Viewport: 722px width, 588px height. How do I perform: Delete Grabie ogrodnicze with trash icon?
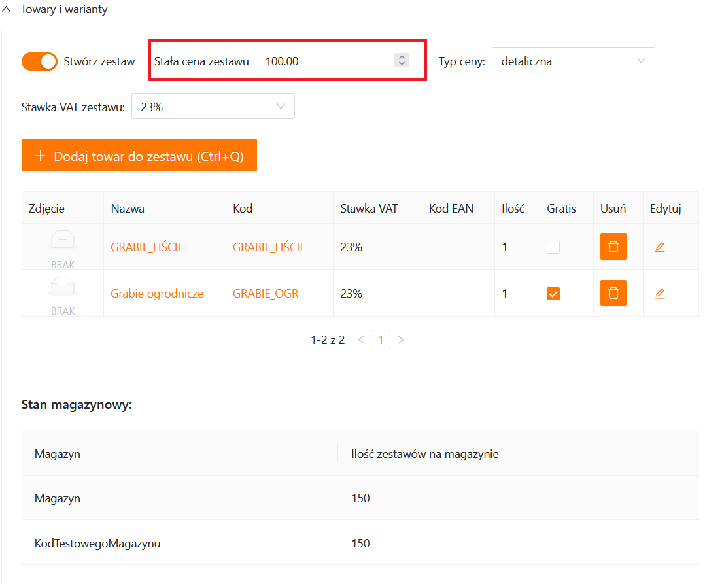[613, 293]
